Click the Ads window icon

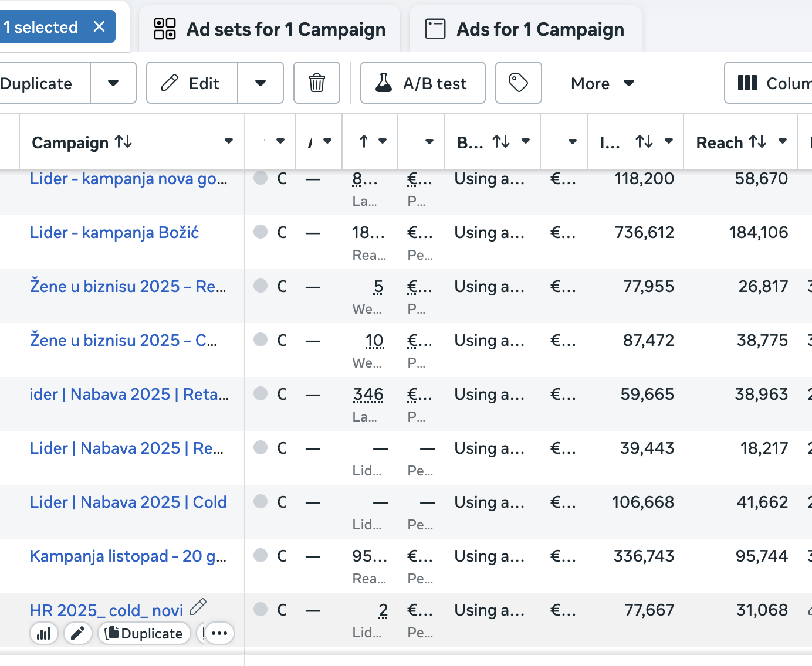click(x=435, y=29)
